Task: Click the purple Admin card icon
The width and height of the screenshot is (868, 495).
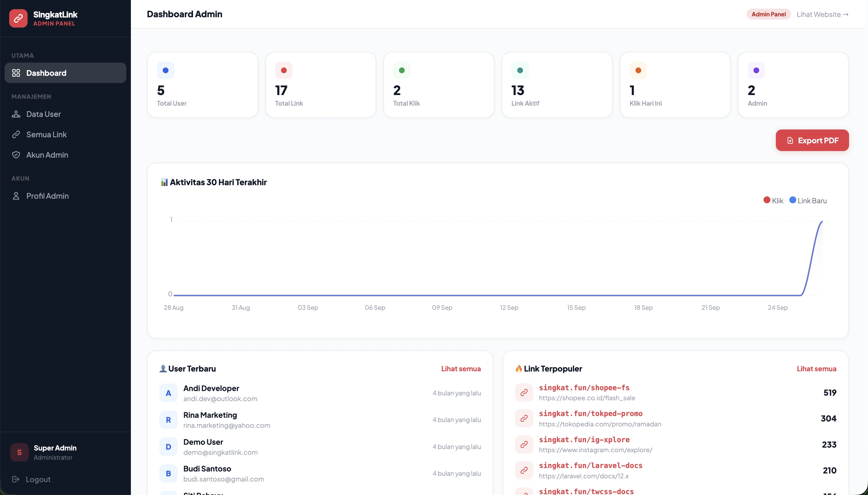Action: 756,70
